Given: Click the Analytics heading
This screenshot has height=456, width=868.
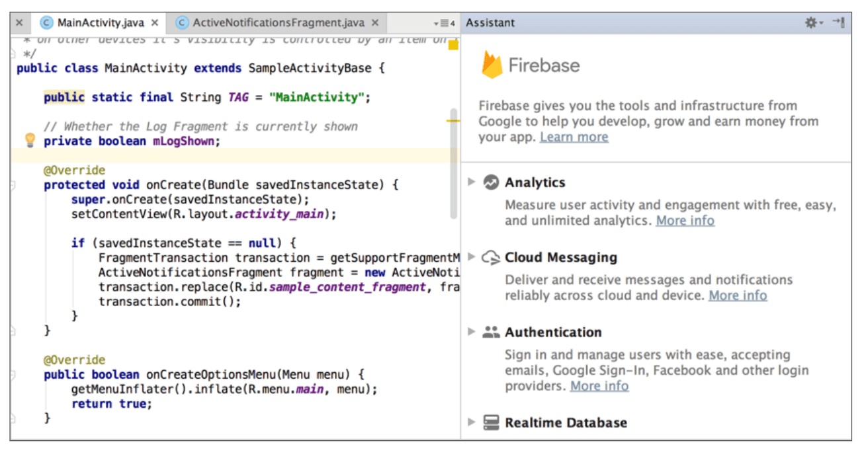Looking at the screenshot, I should 535,182.
